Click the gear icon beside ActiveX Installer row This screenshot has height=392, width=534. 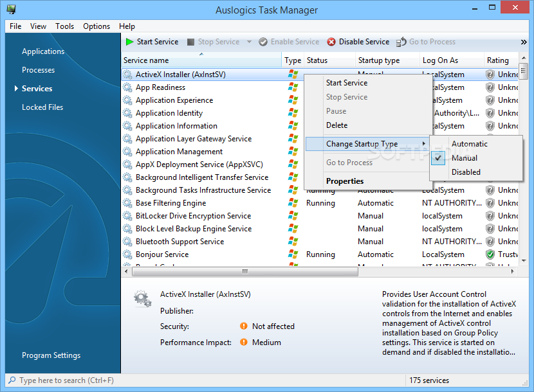128,75
